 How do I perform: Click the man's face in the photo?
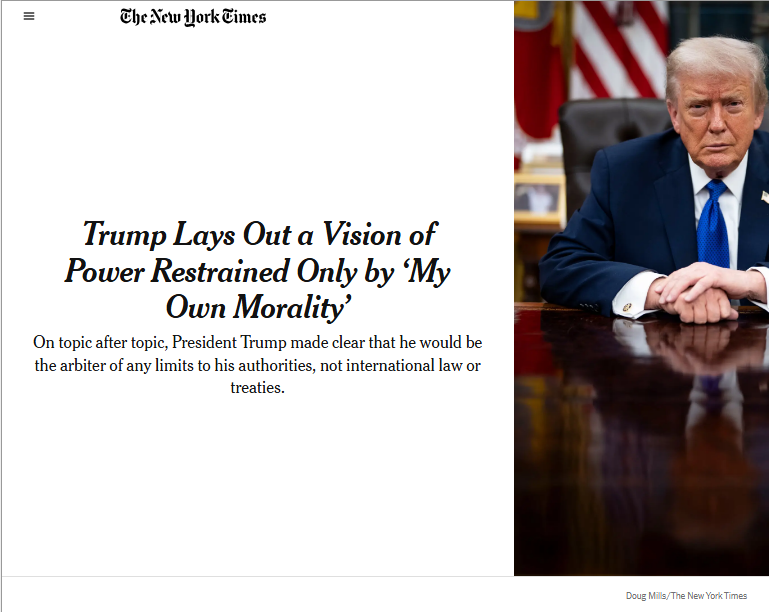click(715, 120)
